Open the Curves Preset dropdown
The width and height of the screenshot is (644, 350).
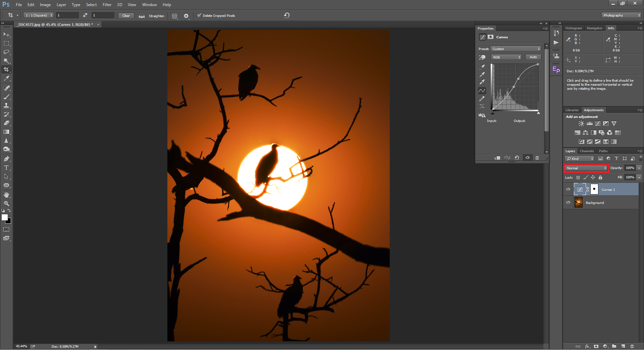(x=516, y=49)
